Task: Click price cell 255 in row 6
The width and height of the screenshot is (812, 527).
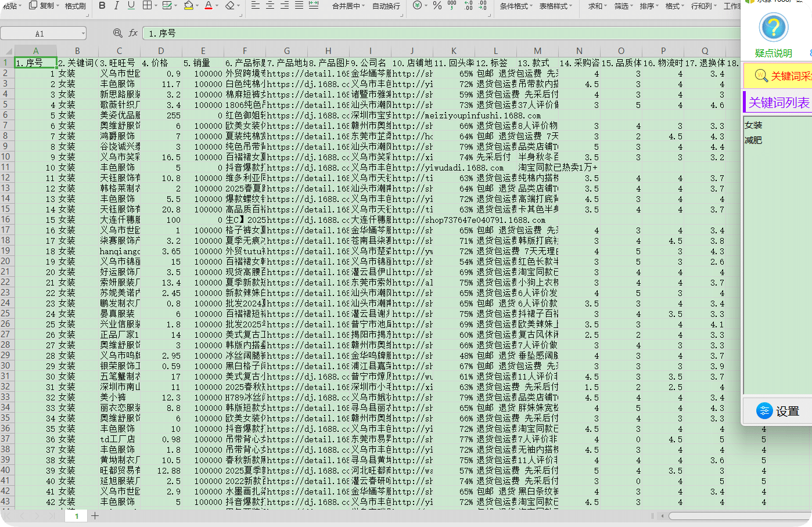Action: pos(161,115)
